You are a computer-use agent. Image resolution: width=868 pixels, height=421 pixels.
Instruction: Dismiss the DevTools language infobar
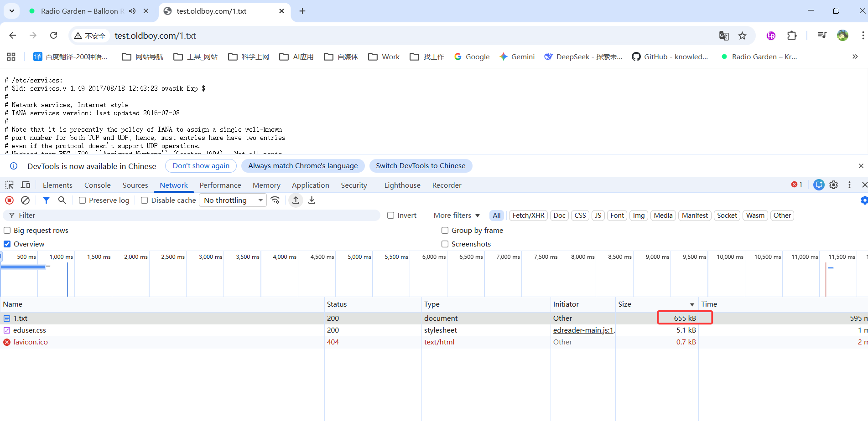(x=861, y=166)
